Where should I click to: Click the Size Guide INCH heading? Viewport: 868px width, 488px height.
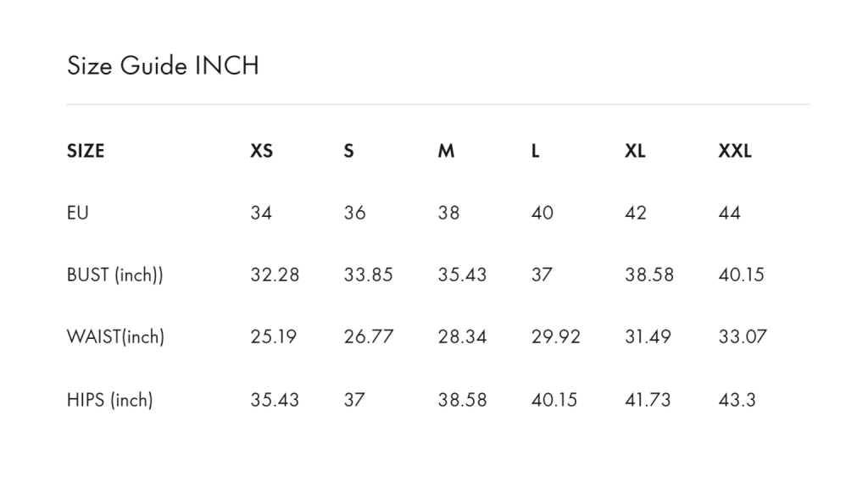(x=163, y=66)
